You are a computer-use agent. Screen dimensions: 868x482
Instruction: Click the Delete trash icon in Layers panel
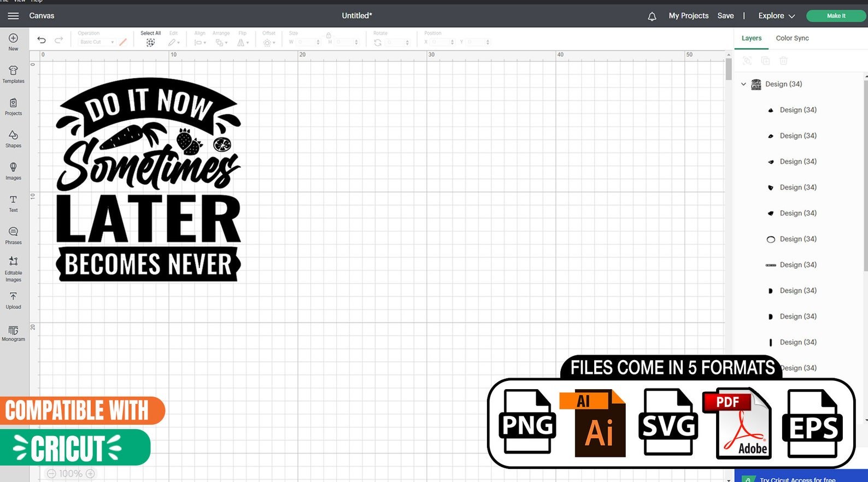point(783,61)
